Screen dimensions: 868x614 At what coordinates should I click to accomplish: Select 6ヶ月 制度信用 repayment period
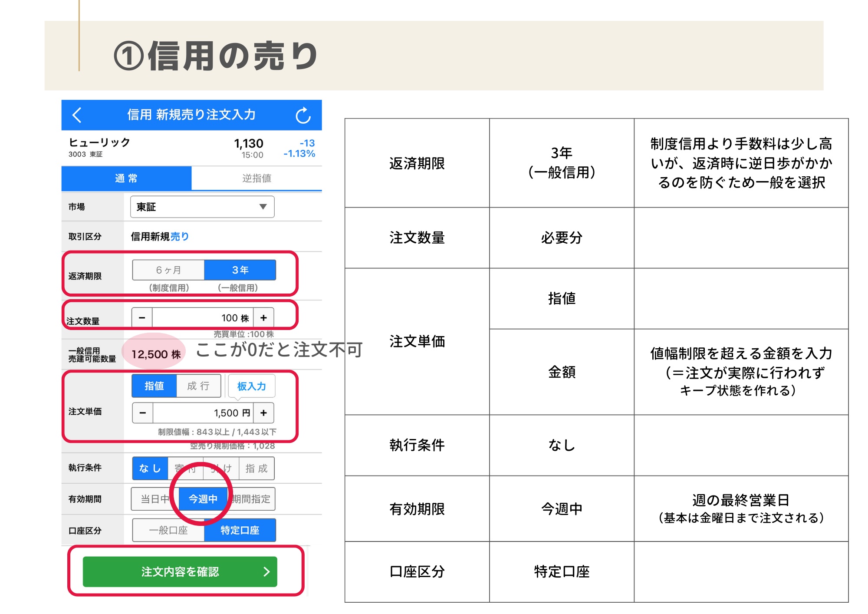(168, 270)
